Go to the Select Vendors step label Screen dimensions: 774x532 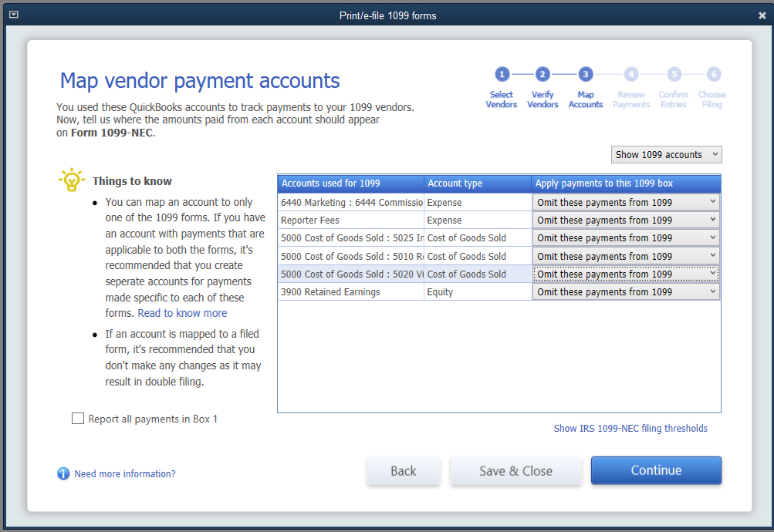click(502, 99)
